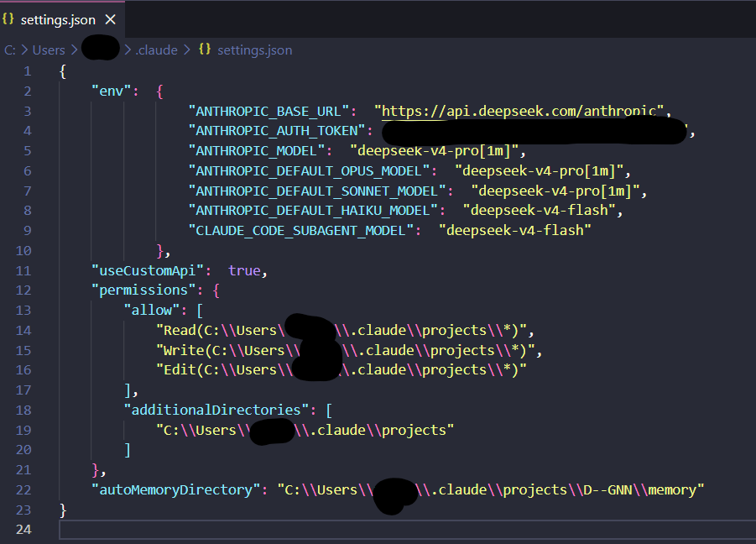Click the "additionalDirectories" key
756x544 pixels.
(x=216, y=410)
